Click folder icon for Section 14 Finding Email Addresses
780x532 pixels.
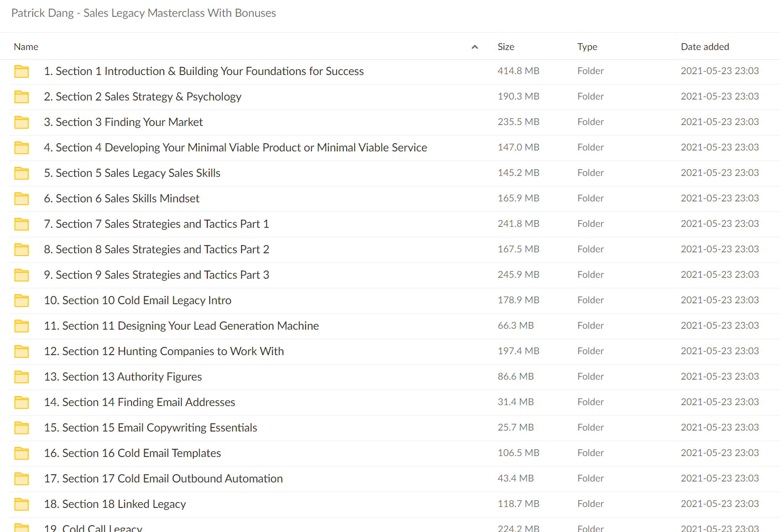pos(21,402)
